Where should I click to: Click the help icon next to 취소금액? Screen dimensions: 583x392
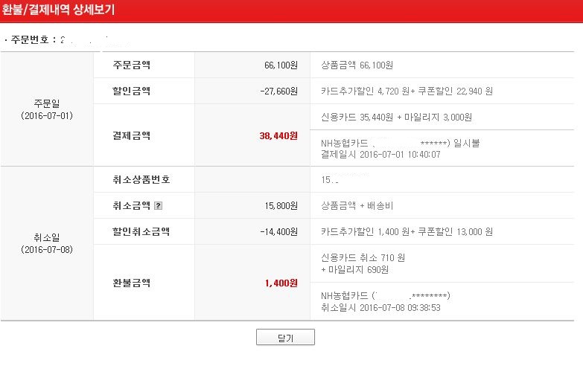[x=158, y=206]
